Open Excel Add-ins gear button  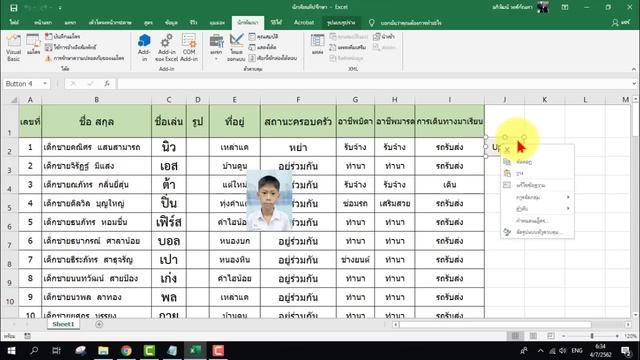(x=167, y=47)
